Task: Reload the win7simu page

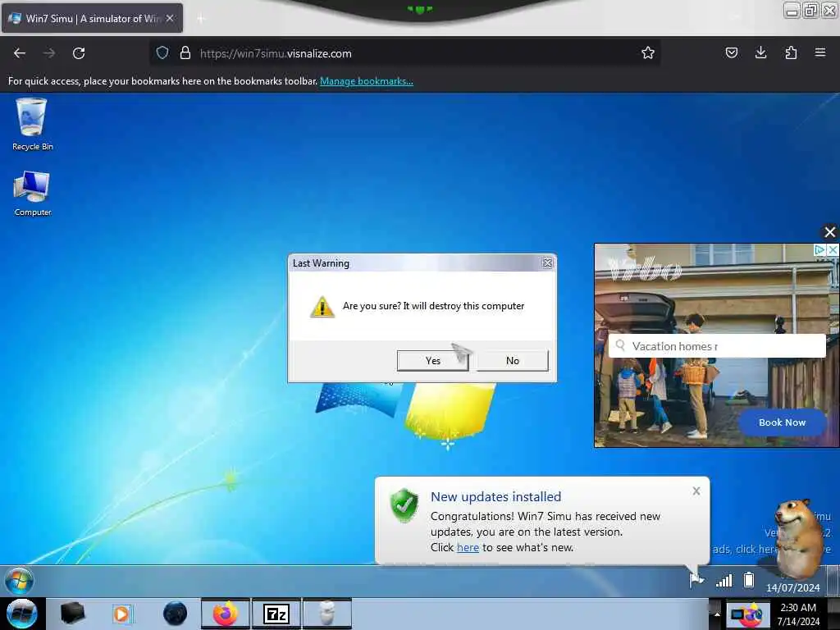Action: pos(79,53)
